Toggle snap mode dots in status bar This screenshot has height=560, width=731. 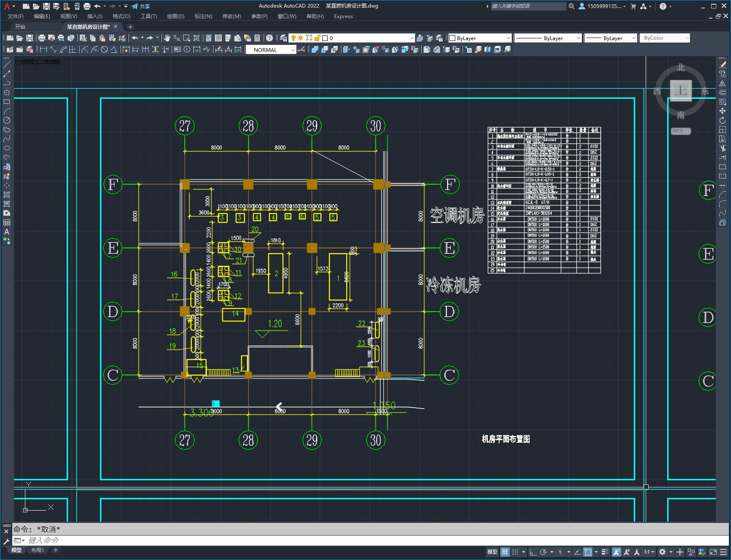coord(515,552)
